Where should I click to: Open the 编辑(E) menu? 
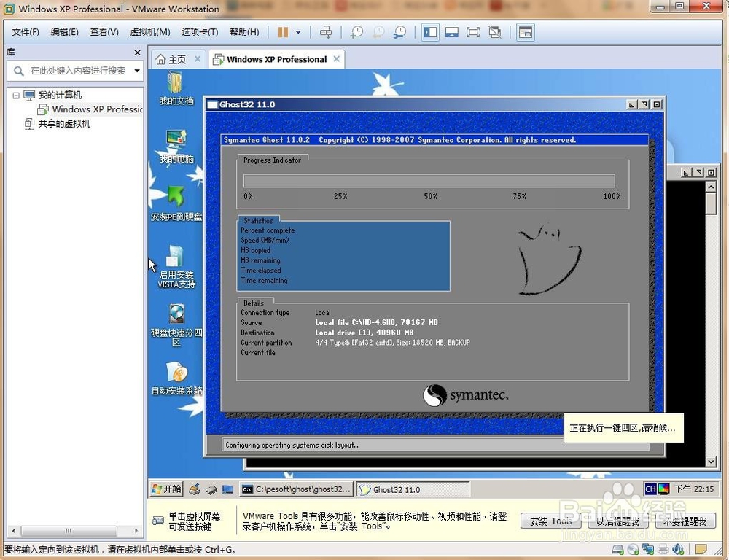[65, 32]
